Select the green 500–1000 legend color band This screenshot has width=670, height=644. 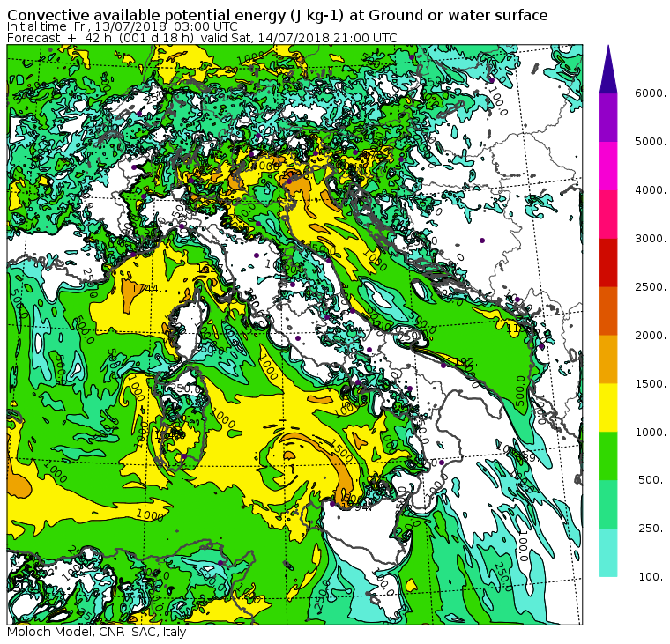pos(608,456)
